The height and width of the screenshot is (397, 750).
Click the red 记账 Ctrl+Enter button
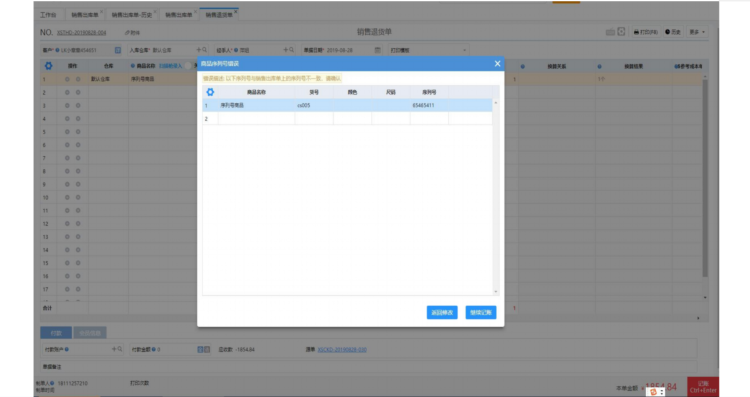(x=703, y=386)
